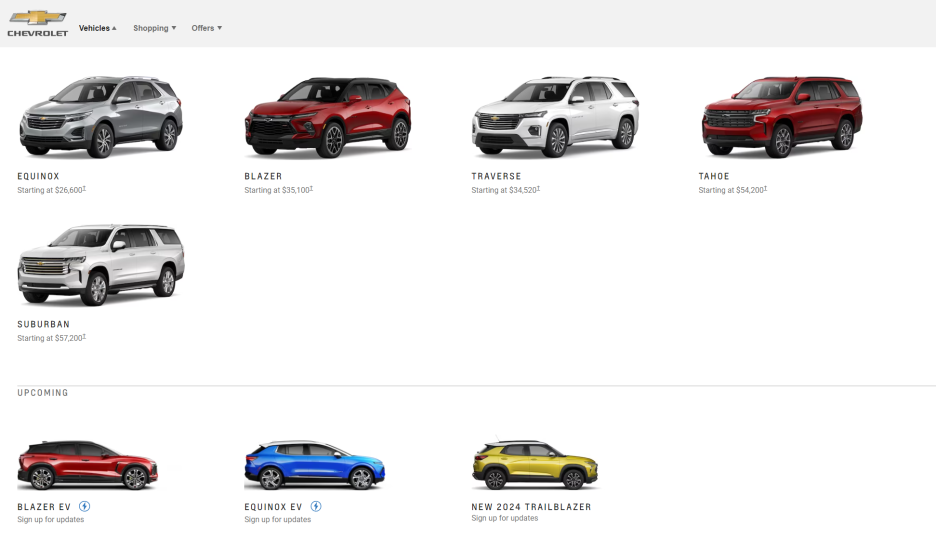Click 'Starting at $57,200' price text
This screenshot has width=936, height=553.
(x=51, y=338)
